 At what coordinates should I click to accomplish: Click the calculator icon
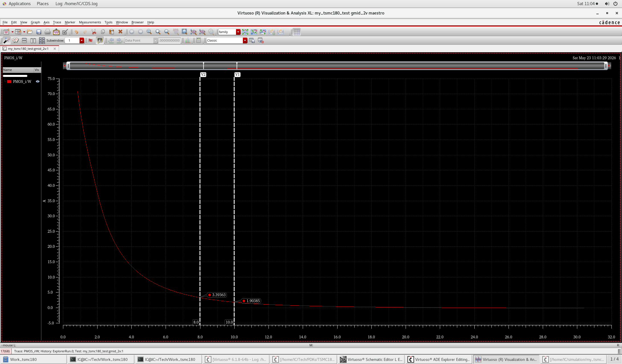coord(199,40)
